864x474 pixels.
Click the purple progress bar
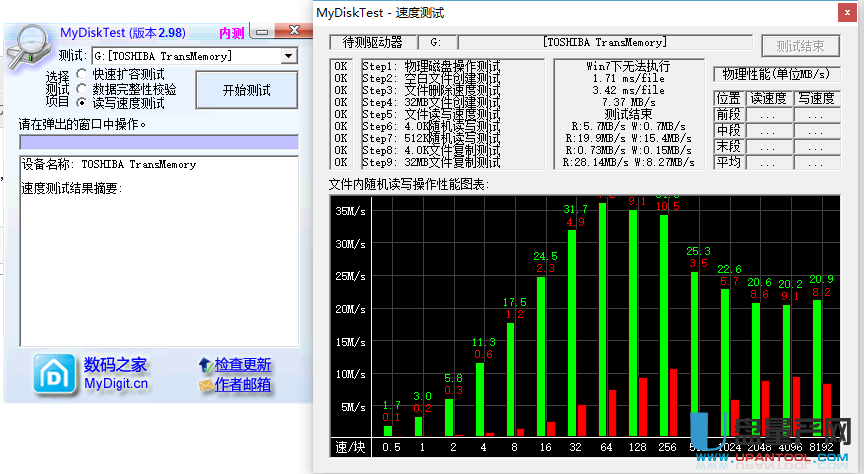pos(158,142)
